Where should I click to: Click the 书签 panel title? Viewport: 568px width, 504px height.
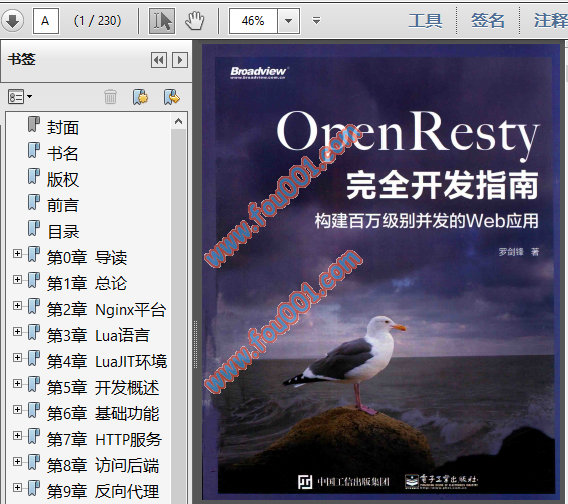(22, 59)
